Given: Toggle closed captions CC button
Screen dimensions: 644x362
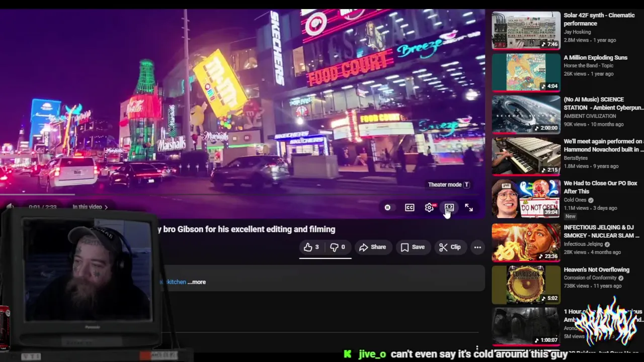Looking at the screenshot, I should [x=410, y=207].
